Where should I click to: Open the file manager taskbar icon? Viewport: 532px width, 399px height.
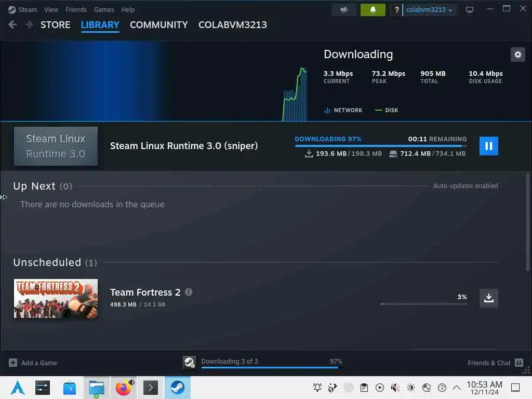(96, 388)
